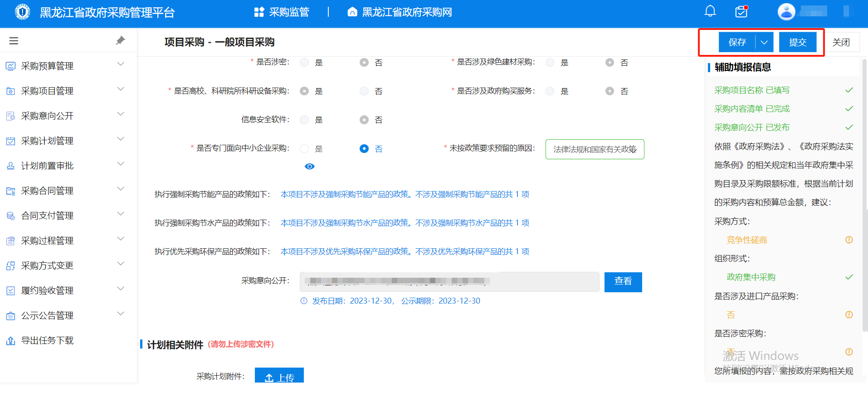The image size is (868, 393).
Task: Open the 节能产品 policy link
Action: [405, 194]
